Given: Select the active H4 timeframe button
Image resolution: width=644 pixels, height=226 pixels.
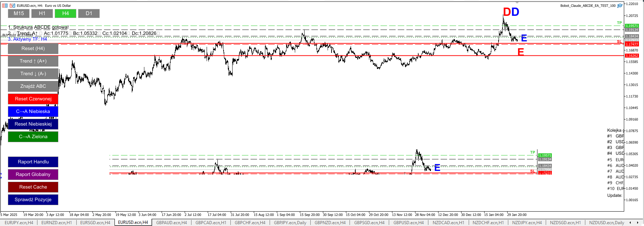Looking at the screenshot, I should (66, 13).
